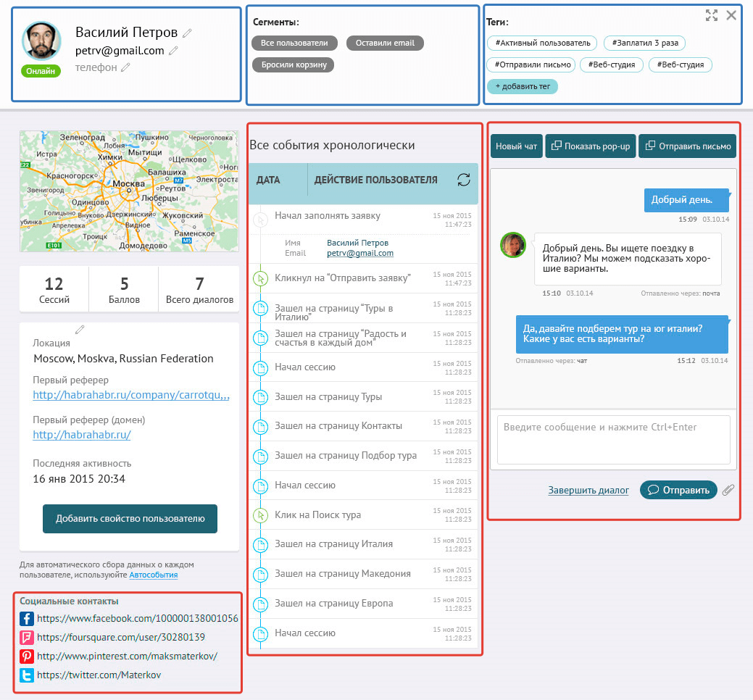The image size is (753, 700).
Task: Click the #Активный пользователь tag
Action: point(543,43)
